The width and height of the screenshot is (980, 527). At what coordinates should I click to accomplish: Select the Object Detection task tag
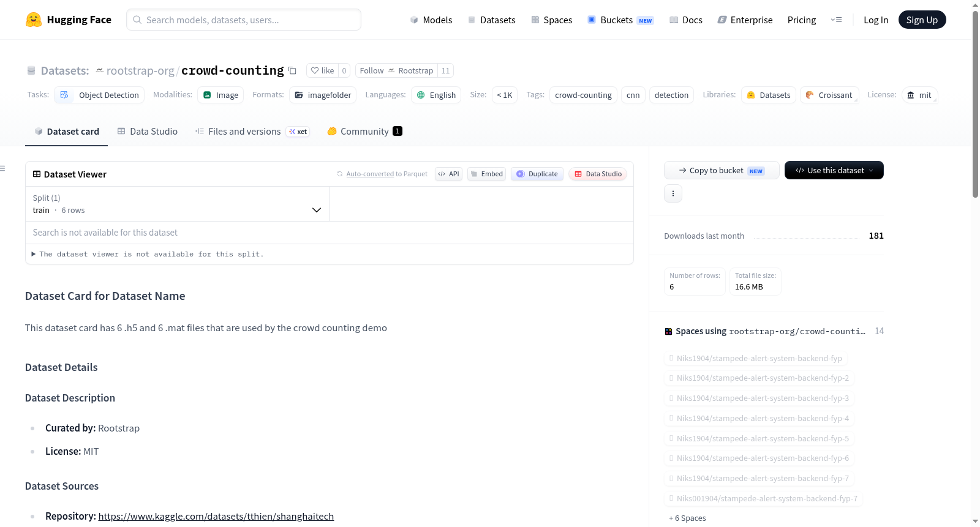(100, 95)
